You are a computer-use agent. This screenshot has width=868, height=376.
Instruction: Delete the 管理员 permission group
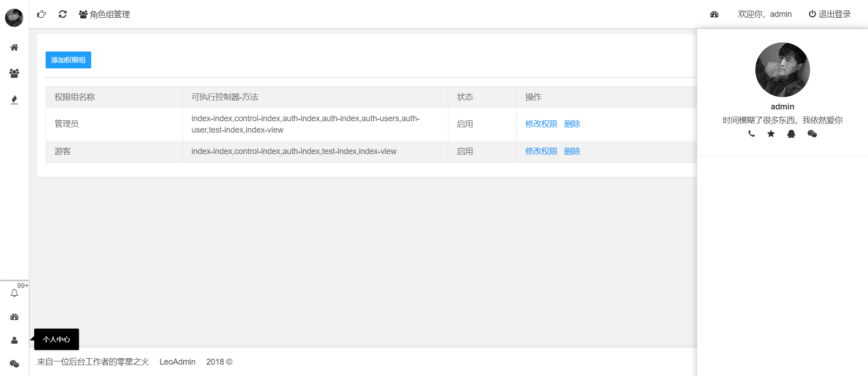click(x=572, y=124)
